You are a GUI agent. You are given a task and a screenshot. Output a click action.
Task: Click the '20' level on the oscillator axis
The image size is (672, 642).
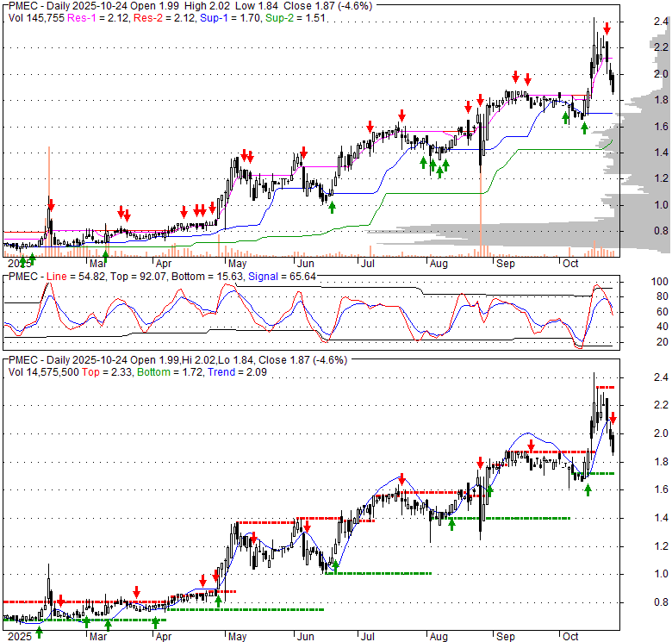[x=663, y=342]
